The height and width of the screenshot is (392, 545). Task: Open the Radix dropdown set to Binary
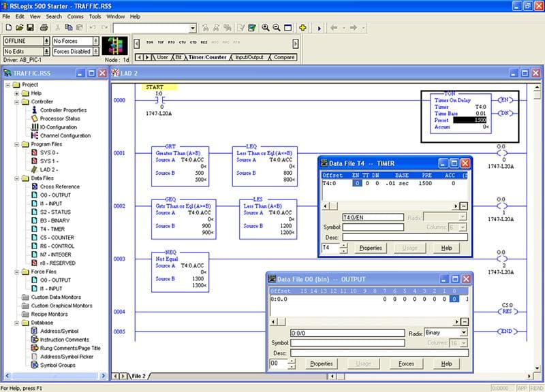pos(463,333)
